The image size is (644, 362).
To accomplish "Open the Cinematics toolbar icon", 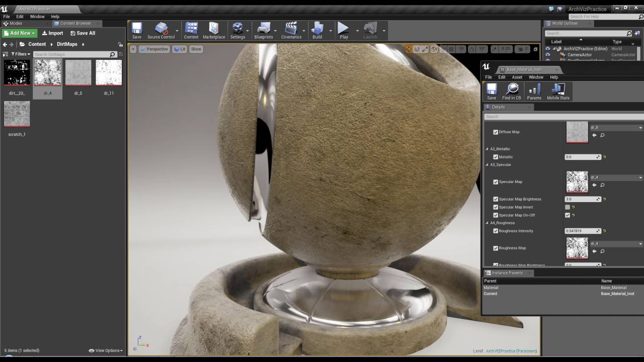I will coord(291,31).
